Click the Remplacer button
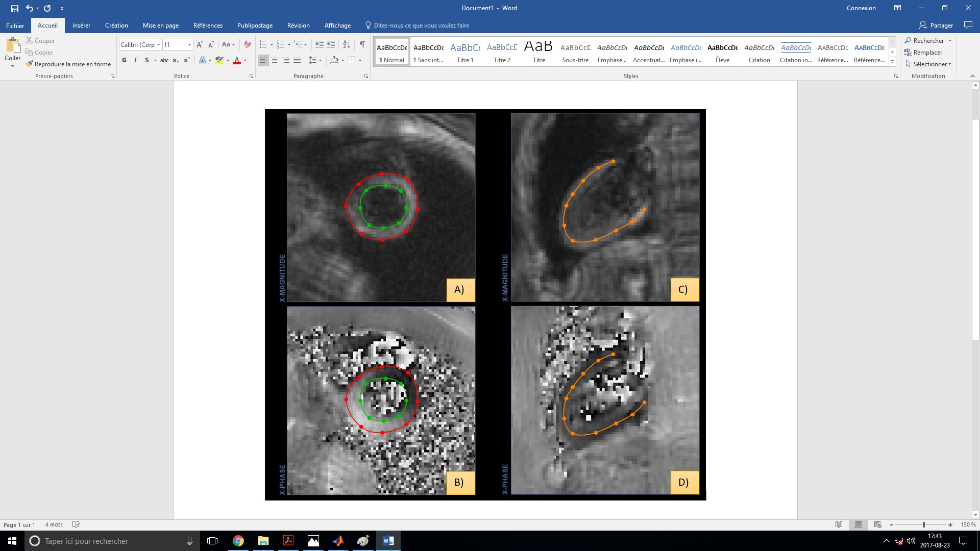Screen dimensions: 980x551 point(927,53)
